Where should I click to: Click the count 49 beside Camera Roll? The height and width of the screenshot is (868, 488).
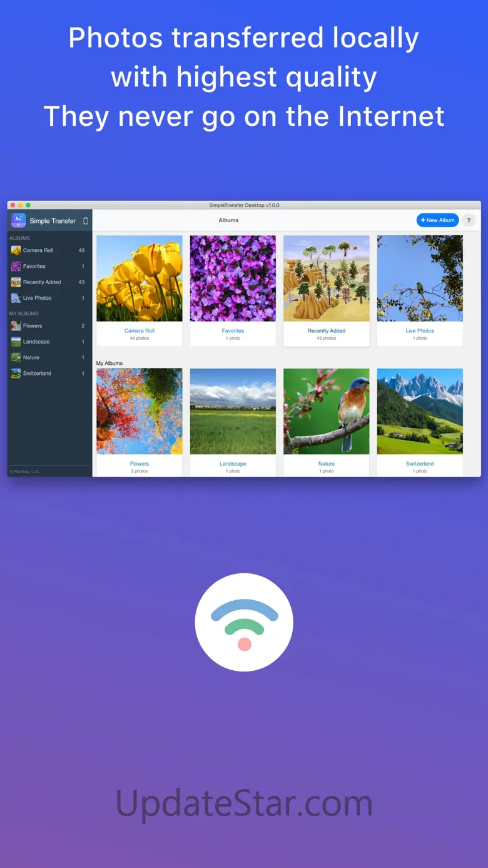tap(81, 250)
